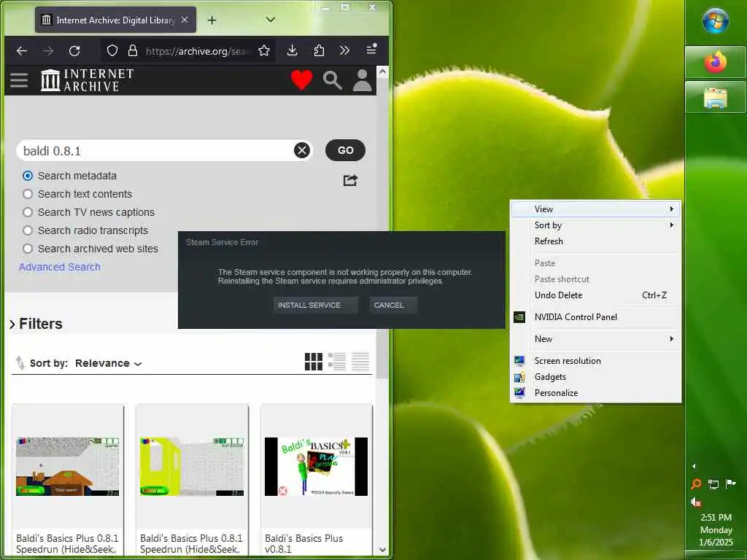The image size is (747, 560).
Task: Select the Internet Archive browser tab
Action: click(115, 20)
